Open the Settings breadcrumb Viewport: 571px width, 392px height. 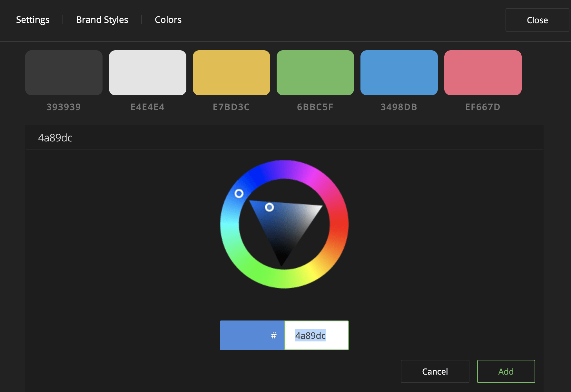(33, 20)
